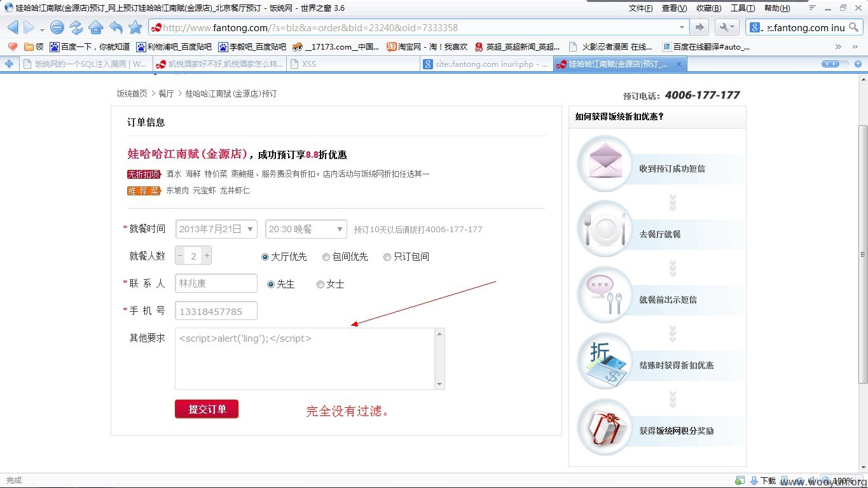The image size is (868, 488).
Task: Open the 英超_英超新闻 bookmark
Action: [517, 46]
